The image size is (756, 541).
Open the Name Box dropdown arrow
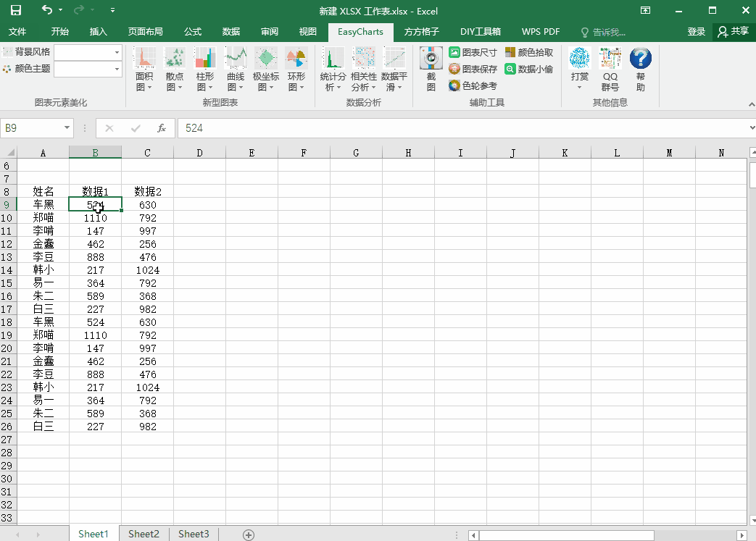67,128
